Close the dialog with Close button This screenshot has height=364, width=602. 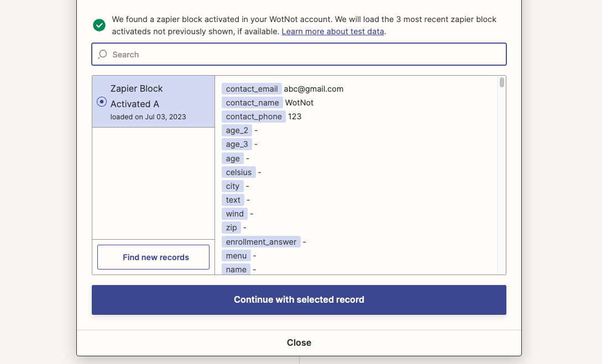pyautogui.click(x=299, y=342)
